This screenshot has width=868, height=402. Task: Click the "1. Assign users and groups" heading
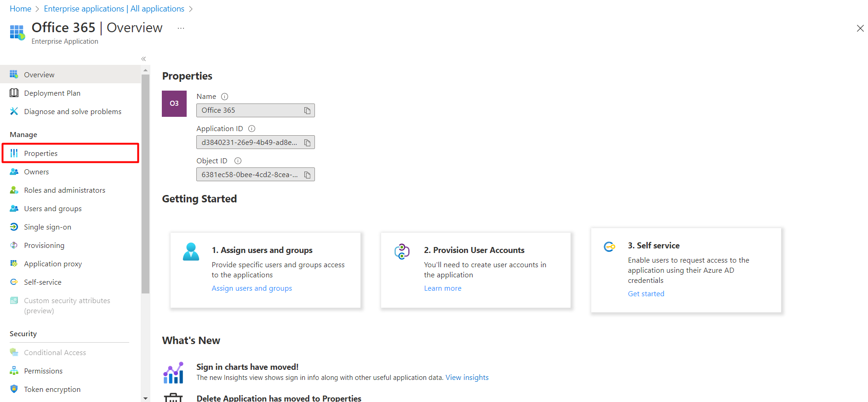point(262,250)
